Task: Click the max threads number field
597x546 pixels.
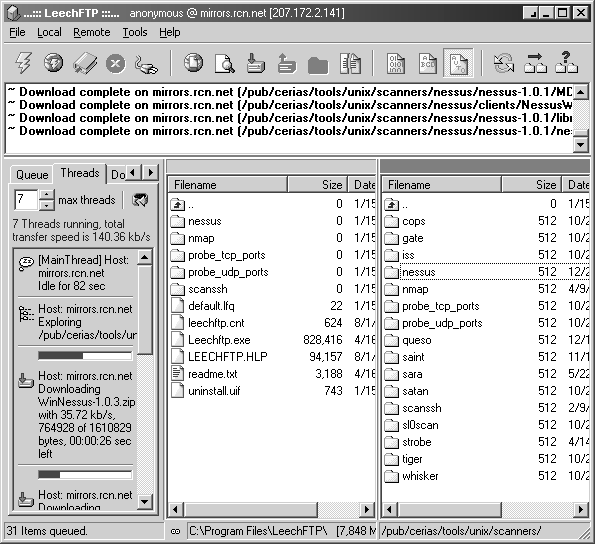Action: 26,200
